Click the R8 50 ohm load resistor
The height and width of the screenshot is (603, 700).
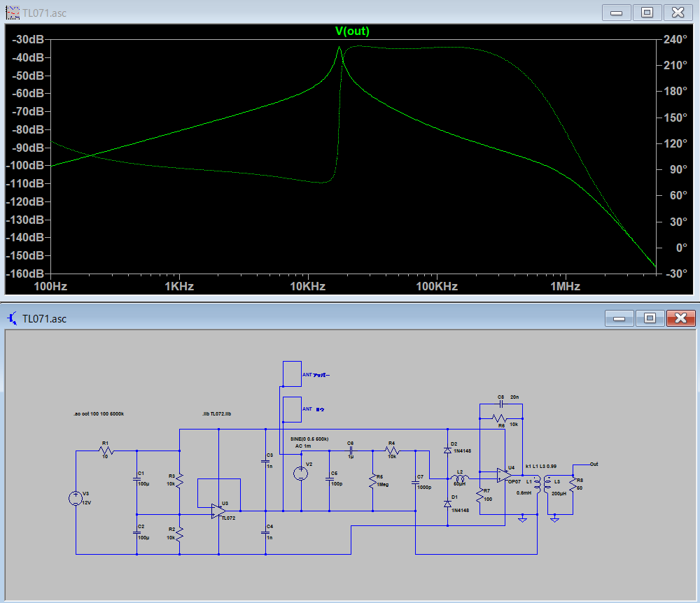tap(573, 484)
